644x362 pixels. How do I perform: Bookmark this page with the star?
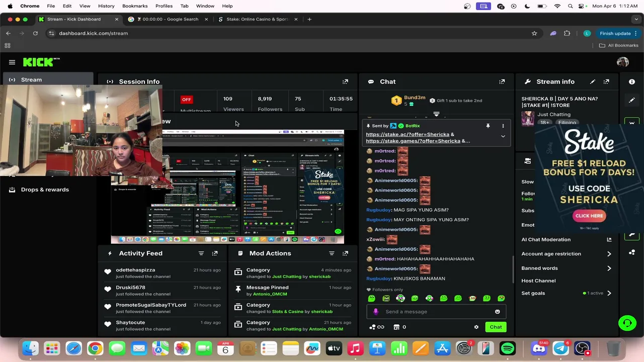click(534, 33)
